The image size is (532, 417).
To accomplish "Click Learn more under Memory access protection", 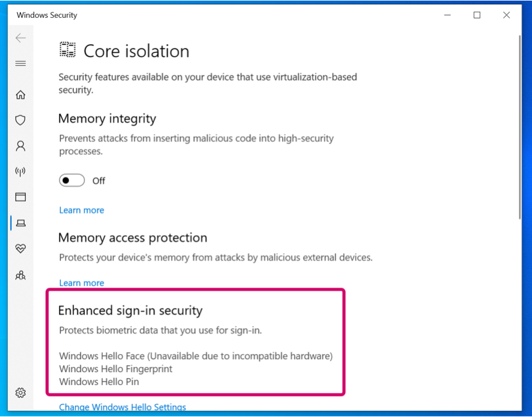I will click(x=81, y=283).
